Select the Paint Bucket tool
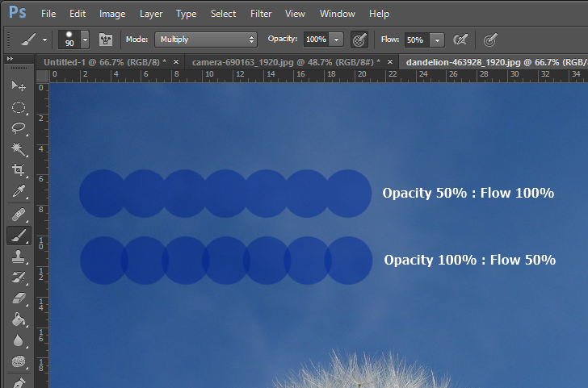 19,319
